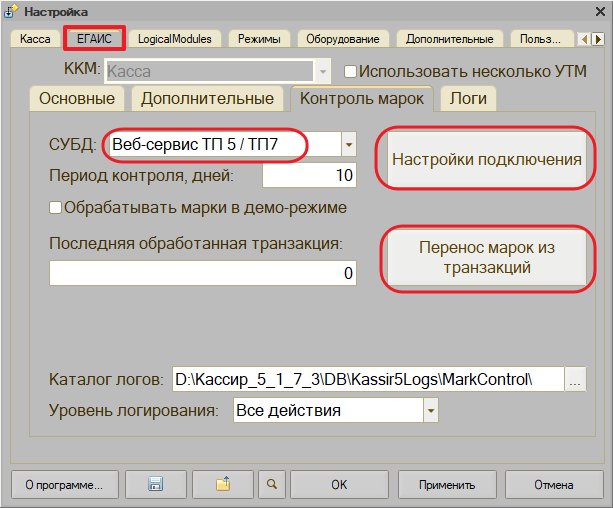Click the 'Каталог логов' path field

[368, 379]
